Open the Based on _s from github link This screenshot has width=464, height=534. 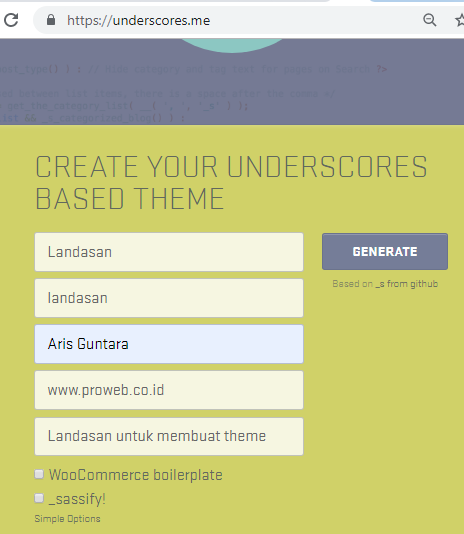click(385, 284)
